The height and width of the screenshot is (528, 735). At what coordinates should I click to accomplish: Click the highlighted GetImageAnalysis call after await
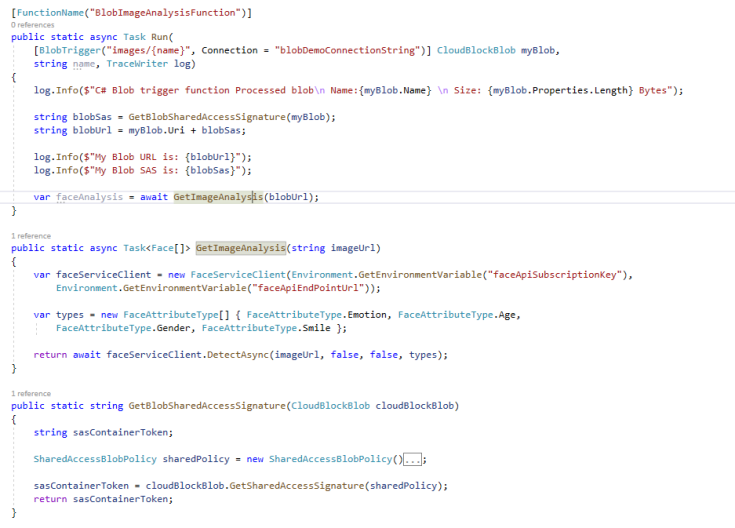[218, 197]
